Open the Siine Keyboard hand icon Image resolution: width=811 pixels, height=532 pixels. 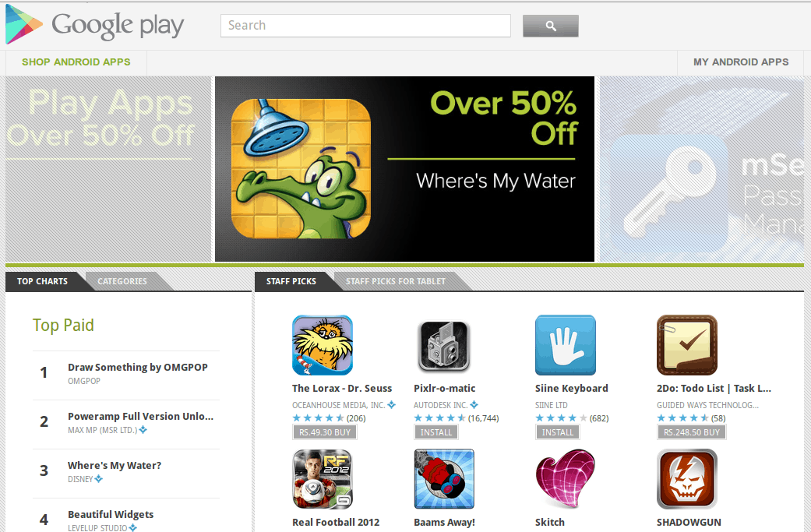[566, 345]
